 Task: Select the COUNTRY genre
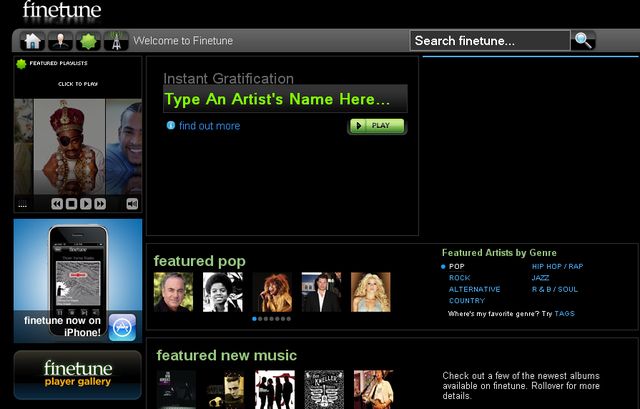(467, 301)
